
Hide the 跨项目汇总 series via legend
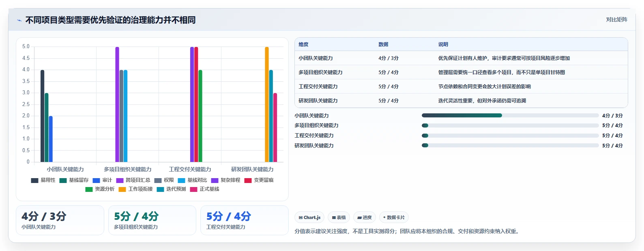(133, 180)
